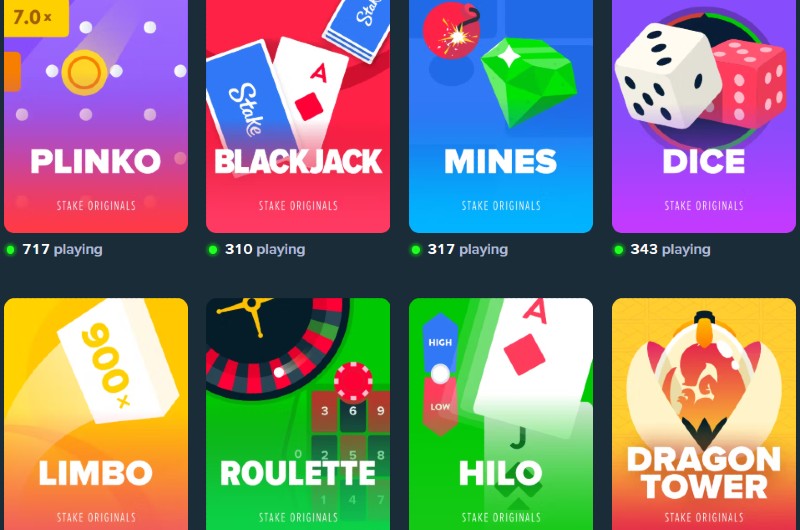Select the Dragon Tower game tile
The image size is (800, 530).
coord(704,414)
